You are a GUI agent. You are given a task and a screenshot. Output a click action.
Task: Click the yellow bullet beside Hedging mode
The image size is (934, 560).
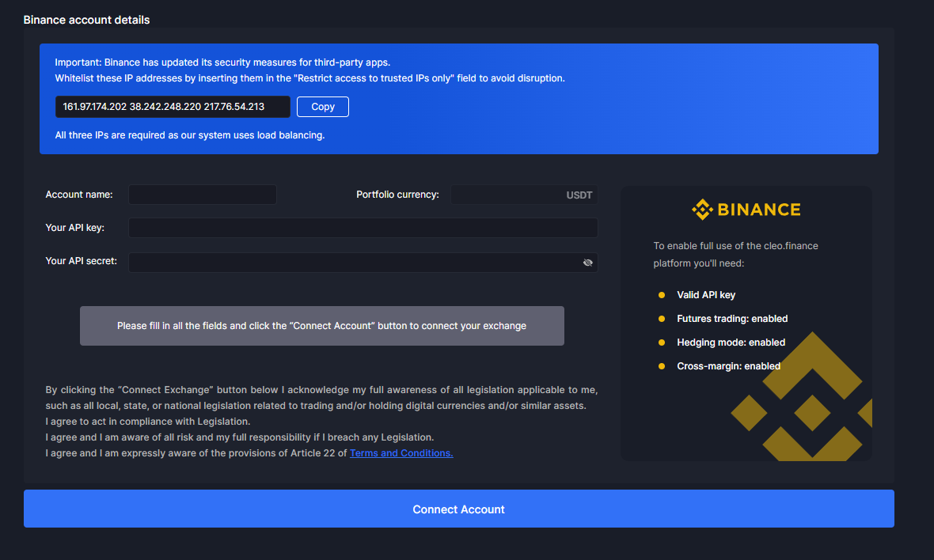click(661, 342)
